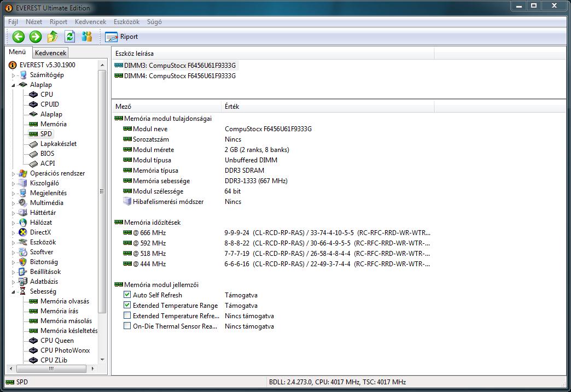Click the Mező column header

(166, 106)
